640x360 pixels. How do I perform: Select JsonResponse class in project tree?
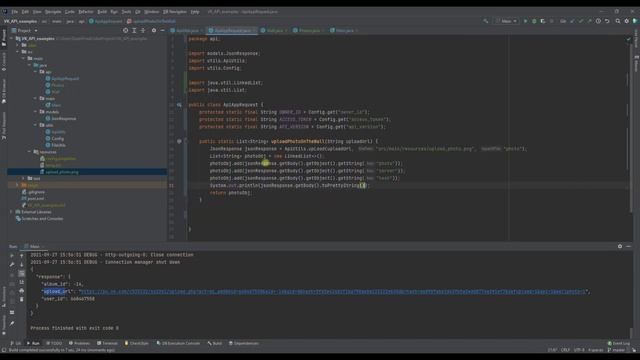coord(61,118)
